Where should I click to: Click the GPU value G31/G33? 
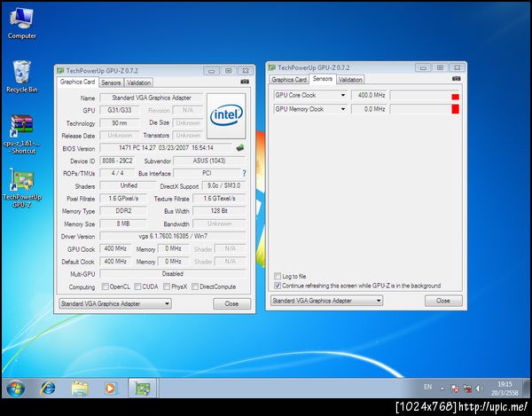(x=120, y=110)
